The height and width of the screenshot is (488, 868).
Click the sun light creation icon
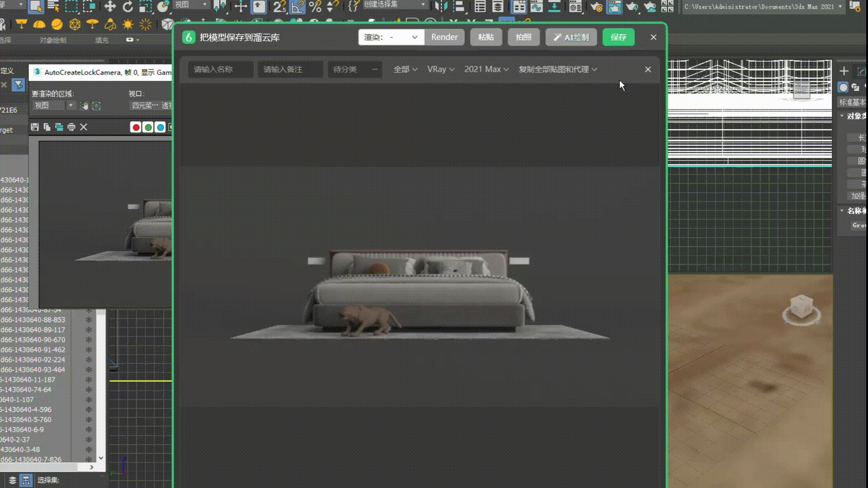pyautogui.click(x=128, y=24)
